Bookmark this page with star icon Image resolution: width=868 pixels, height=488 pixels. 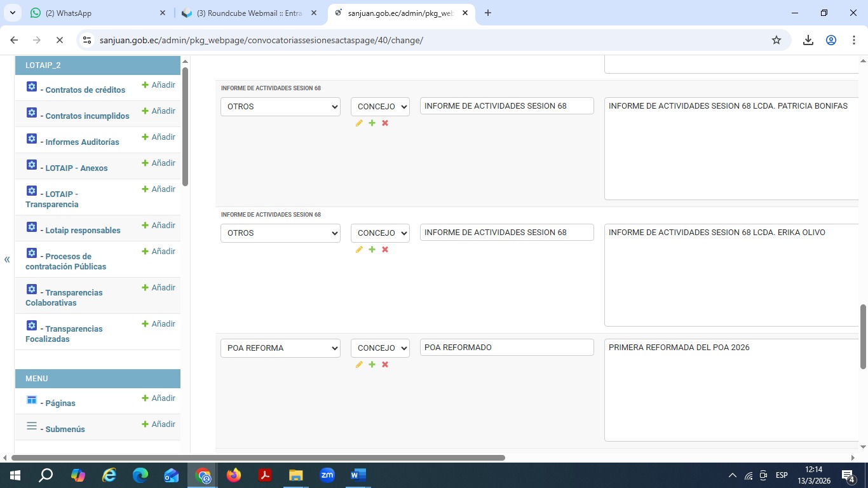click(x=776, y=40)
